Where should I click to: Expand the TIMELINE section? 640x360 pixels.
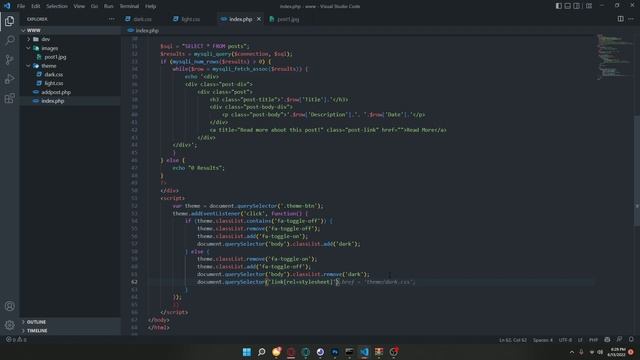pos(36,331)
